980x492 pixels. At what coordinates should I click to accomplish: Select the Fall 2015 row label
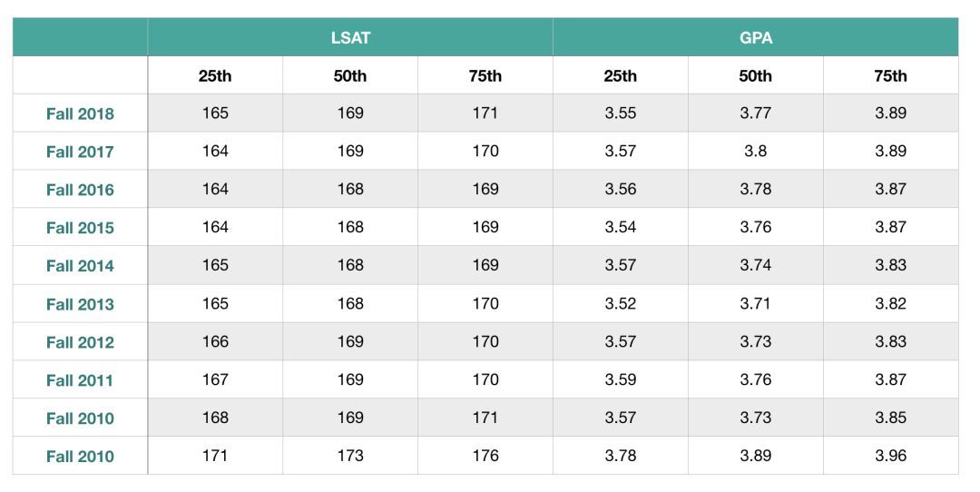tap(80, 228)
